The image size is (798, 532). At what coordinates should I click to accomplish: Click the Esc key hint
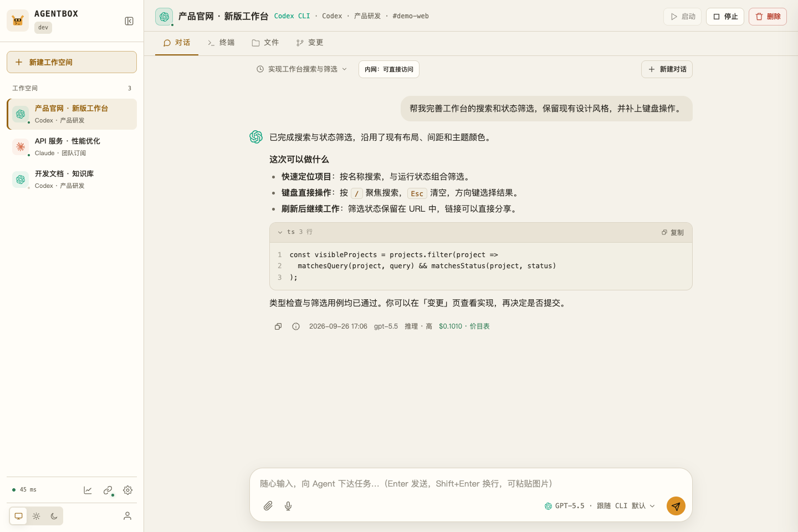click(417, 193)
